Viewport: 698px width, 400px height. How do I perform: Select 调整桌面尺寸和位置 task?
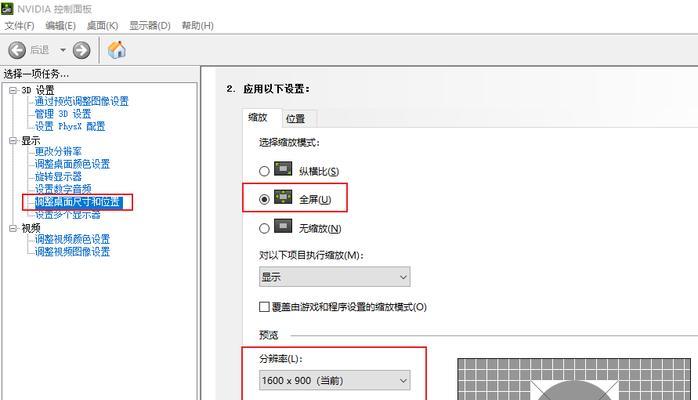pos(77,202)
